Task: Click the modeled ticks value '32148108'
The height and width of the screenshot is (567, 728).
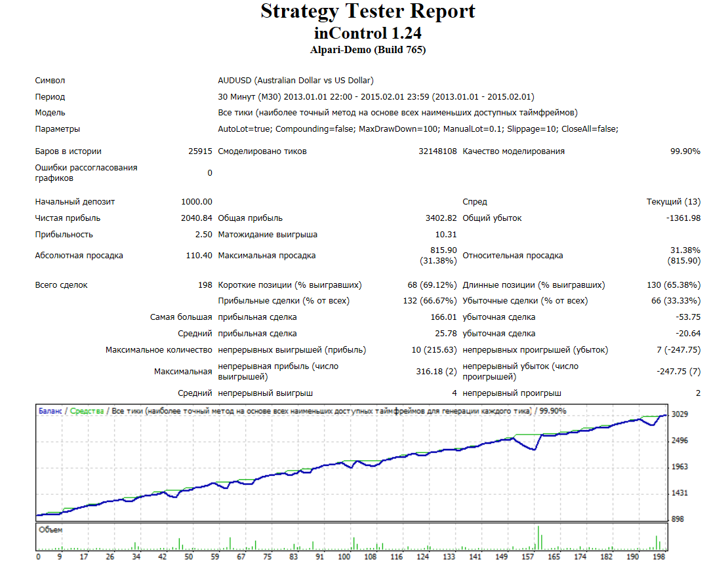Action: coord(437,151)
